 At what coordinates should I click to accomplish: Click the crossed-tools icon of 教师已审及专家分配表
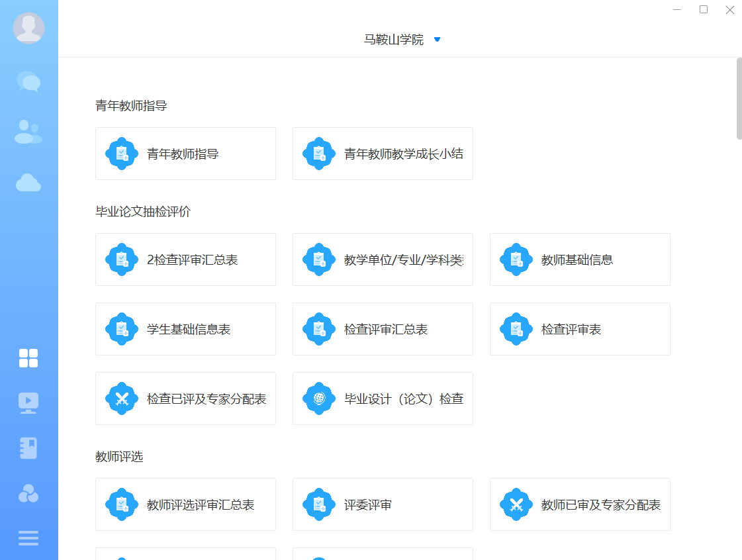point(516,504)
